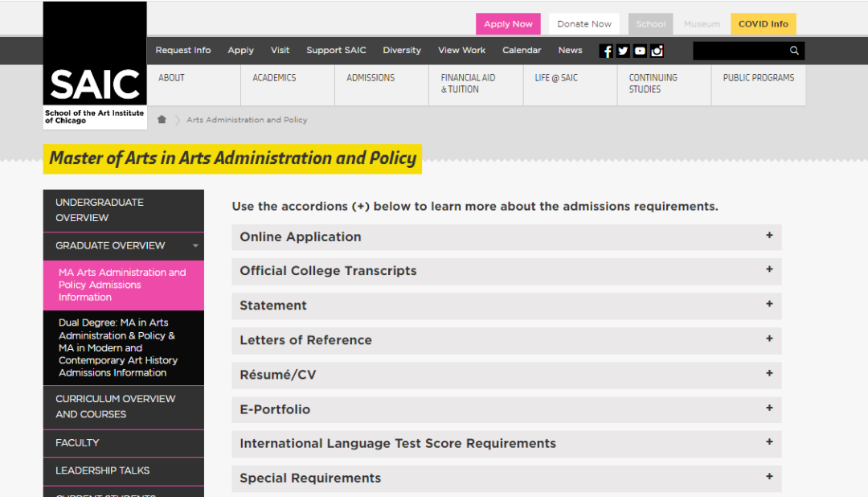Viewport: 868px width, 497px height.
Task: Expand International Language Test Score Requirements
Action: point(506,444)
